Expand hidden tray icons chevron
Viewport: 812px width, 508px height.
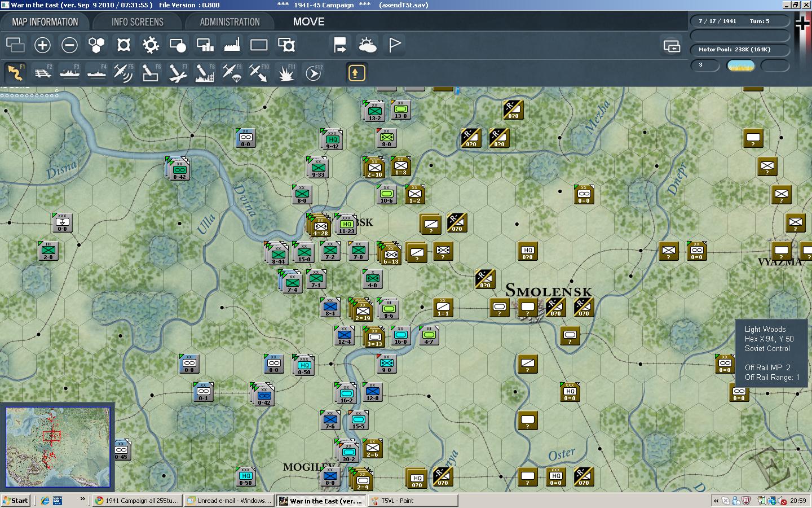coord(716,501)
